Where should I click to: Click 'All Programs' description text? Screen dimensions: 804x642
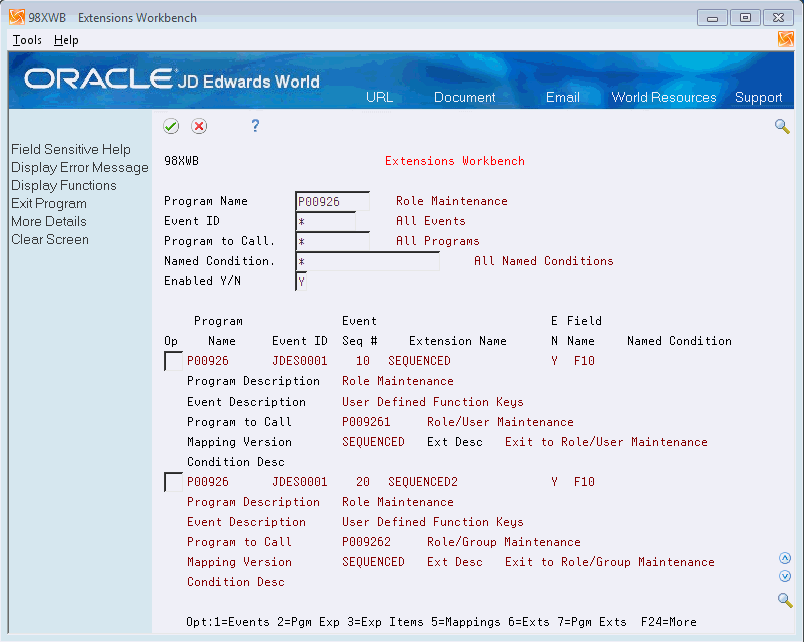[x=437, y=241]
